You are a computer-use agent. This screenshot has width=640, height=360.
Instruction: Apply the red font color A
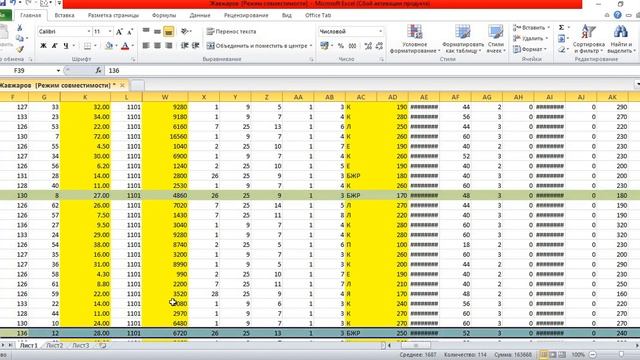125,46
